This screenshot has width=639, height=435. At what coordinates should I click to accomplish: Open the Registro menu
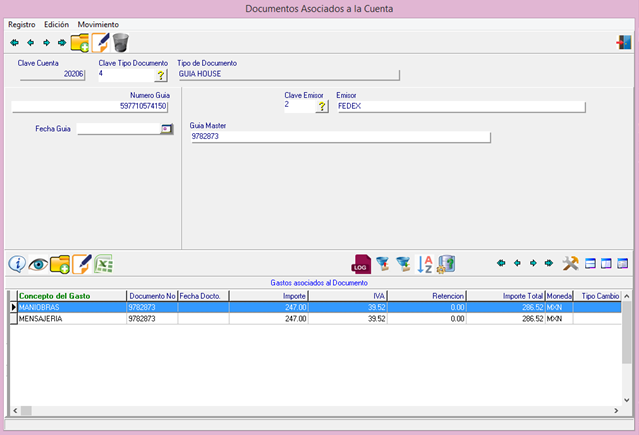tap(22, 24)
